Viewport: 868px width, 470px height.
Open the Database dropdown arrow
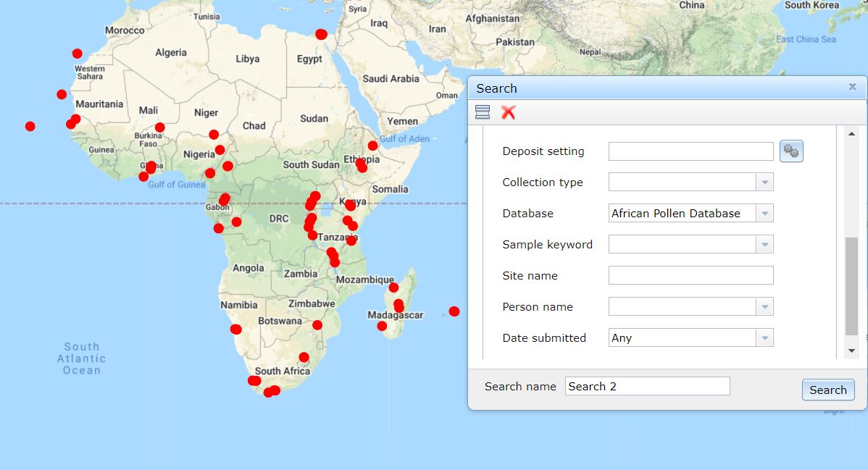click(764, 214)
